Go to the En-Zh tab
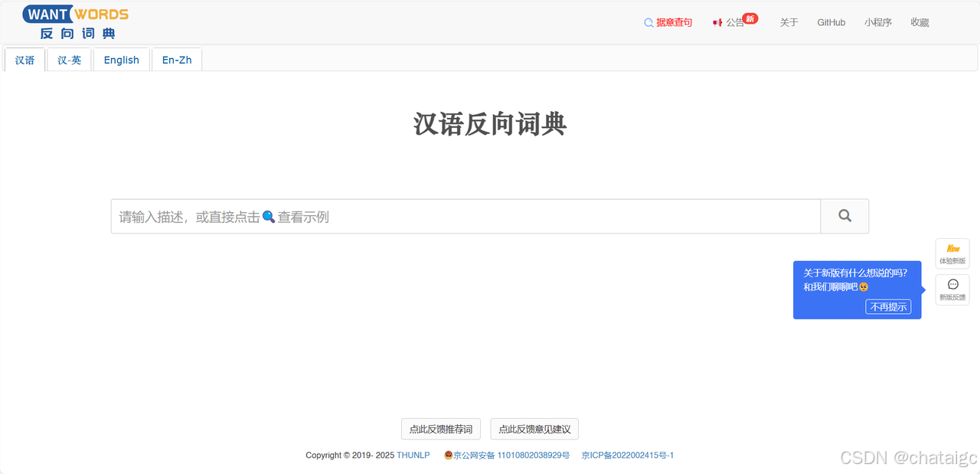The image size is (980, 474). coord(177,60)
